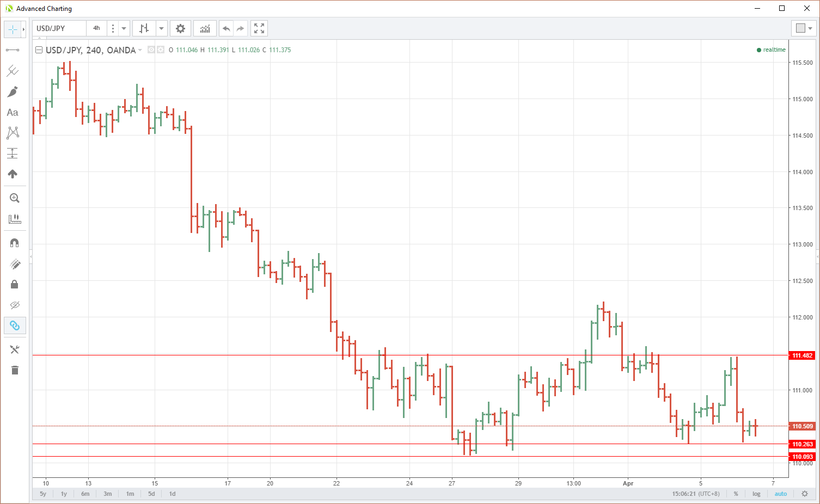Viewport: 820px width, 504px height.
Task: Select the arrow up marker tool
Action: [x=13, y=174]
